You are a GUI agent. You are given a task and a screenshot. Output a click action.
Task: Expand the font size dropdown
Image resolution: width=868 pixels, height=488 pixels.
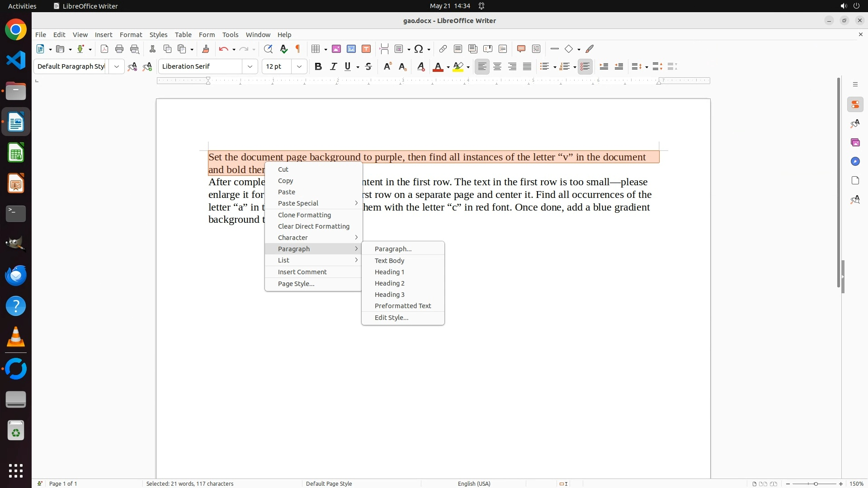(299, 66)
